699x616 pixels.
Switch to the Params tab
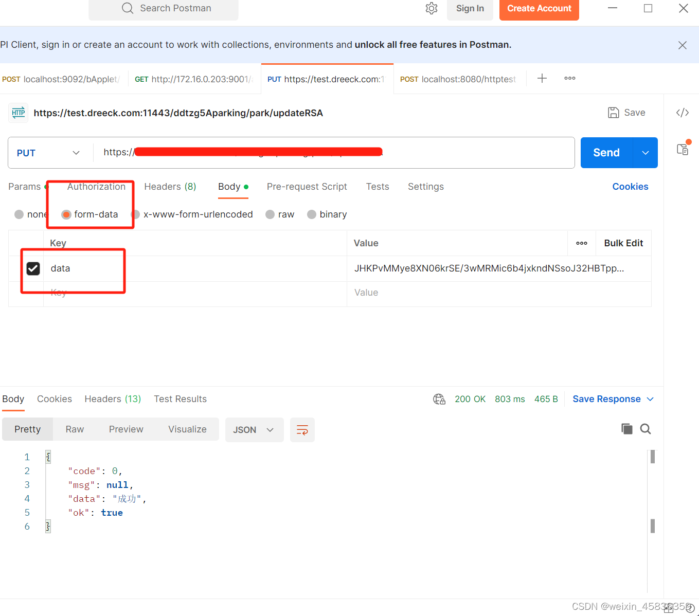coord(25,187)
